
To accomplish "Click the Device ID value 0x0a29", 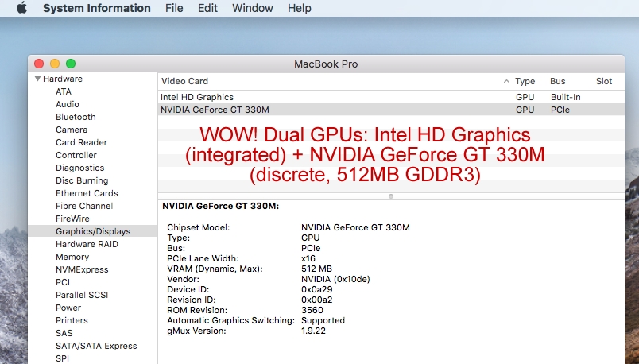I will (316, 289).
